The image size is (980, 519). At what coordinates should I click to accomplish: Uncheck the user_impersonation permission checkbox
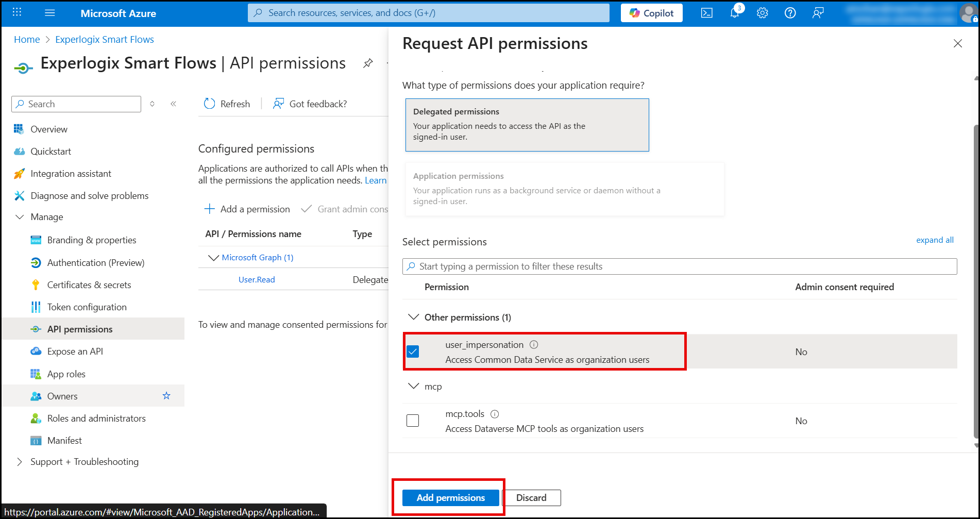[x=413, y=351]
